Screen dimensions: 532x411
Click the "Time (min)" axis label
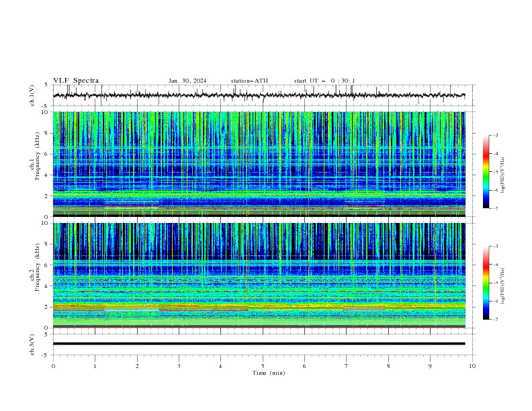point(269,373)
